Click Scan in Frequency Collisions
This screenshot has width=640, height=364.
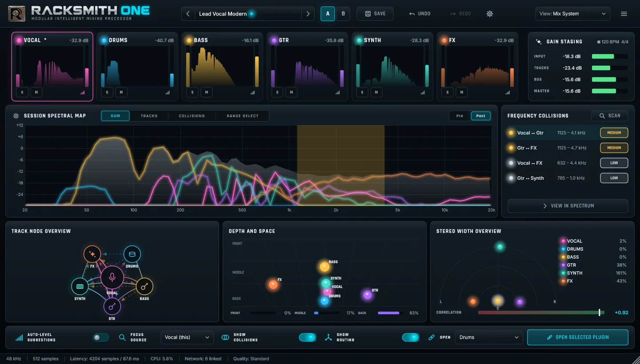609,116
